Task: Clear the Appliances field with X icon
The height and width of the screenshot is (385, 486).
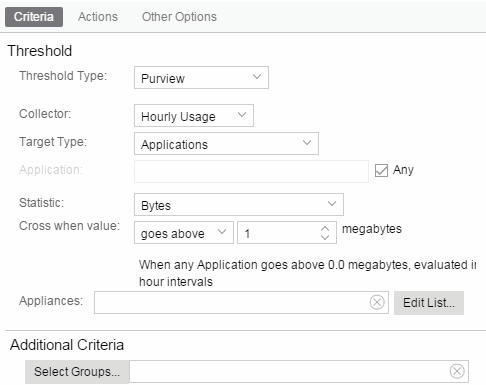Action: coord(377,302)
